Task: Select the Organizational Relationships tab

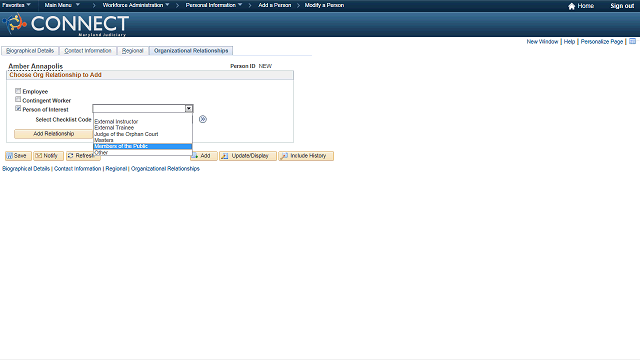Action: click(191, 51)
